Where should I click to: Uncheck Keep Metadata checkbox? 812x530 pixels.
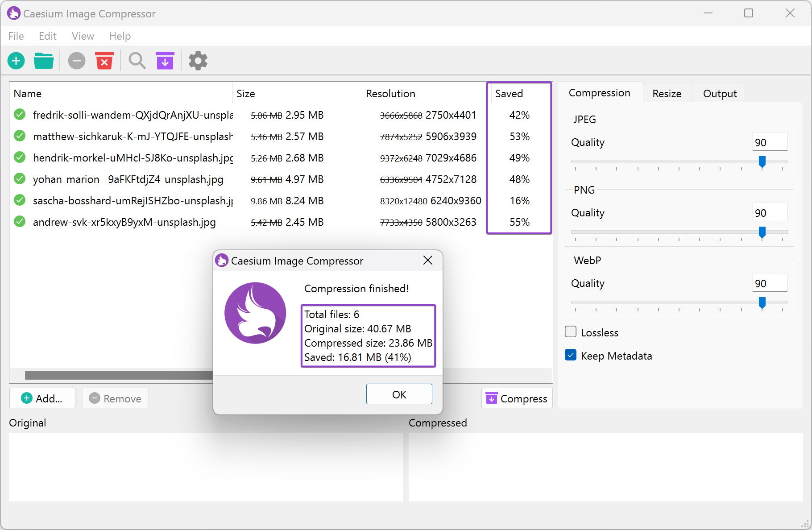571,355
